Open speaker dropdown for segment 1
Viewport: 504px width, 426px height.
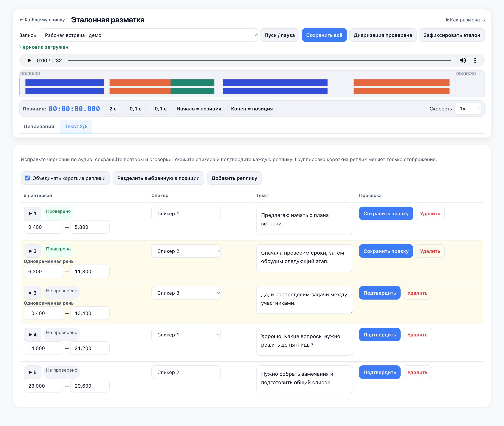(x=186, y=214)
